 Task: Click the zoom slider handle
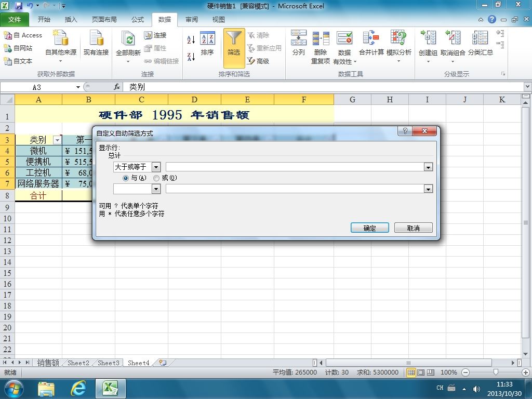495,372
